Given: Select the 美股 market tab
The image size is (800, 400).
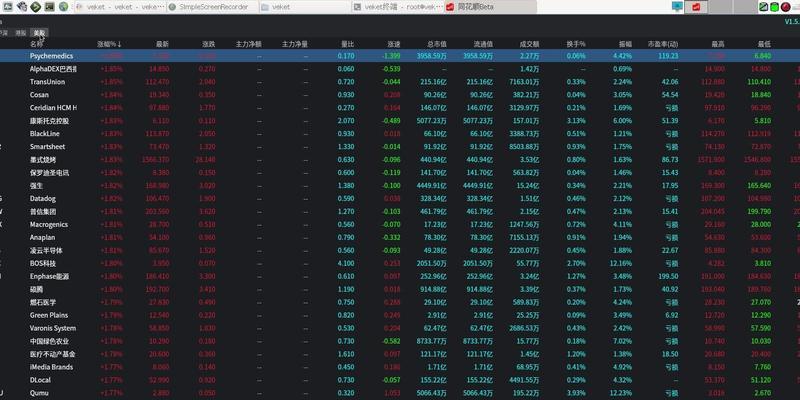Looking at the screenshot, I should (x=39, y=33).
